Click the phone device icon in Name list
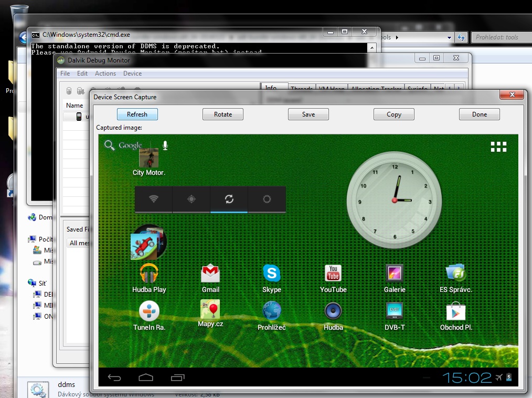 point(79,117)
